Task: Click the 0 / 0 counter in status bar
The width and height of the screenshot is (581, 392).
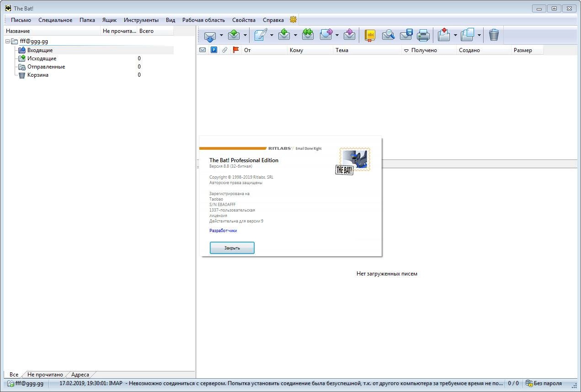Action: pyautogui.click(x=513, y=383)
